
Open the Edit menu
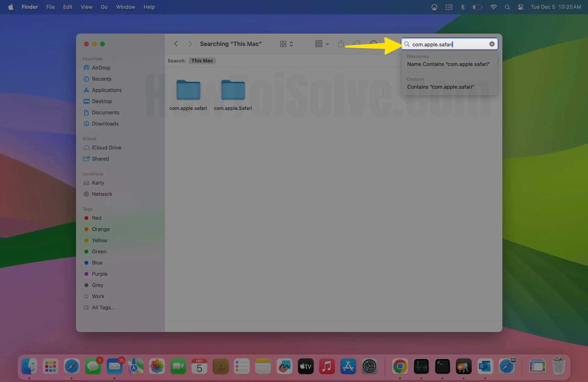click(x=68, y=7)
